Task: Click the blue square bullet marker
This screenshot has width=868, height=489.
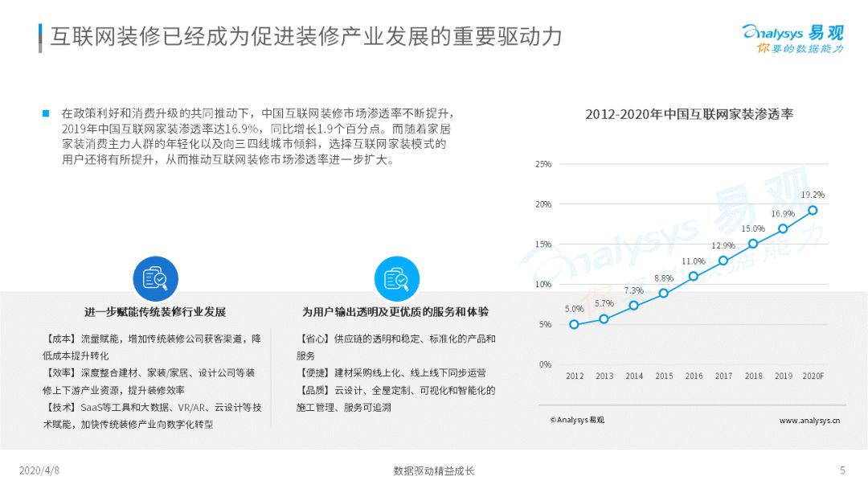Action: pyautogui.click(x=46, y=113)
